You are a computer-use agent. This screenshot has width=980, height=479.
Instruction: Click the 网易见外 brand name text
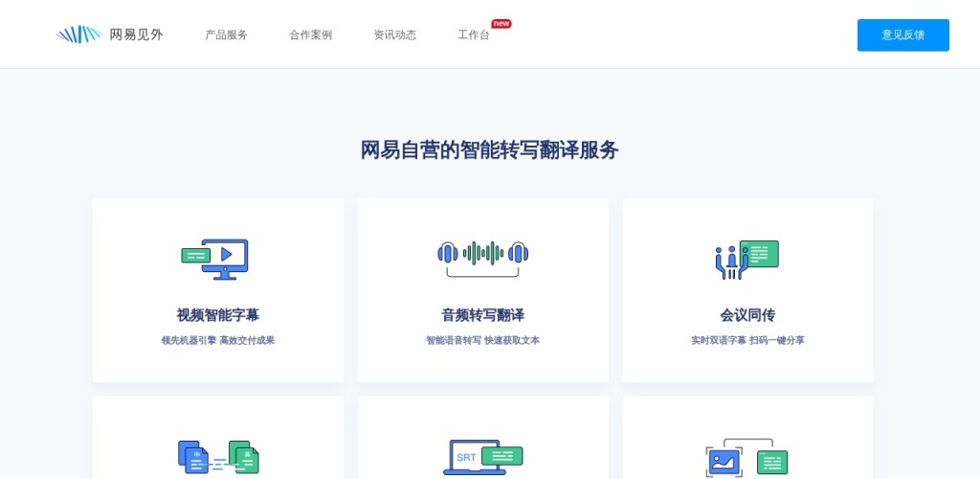coord(136,34)
